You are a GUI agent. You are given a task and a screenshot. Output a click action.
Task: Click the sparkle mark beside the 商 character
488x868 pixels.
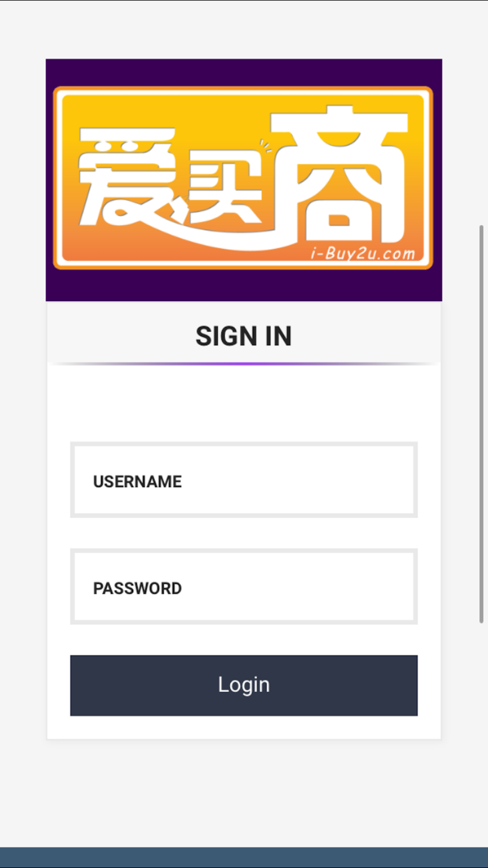tap(266, 145)
